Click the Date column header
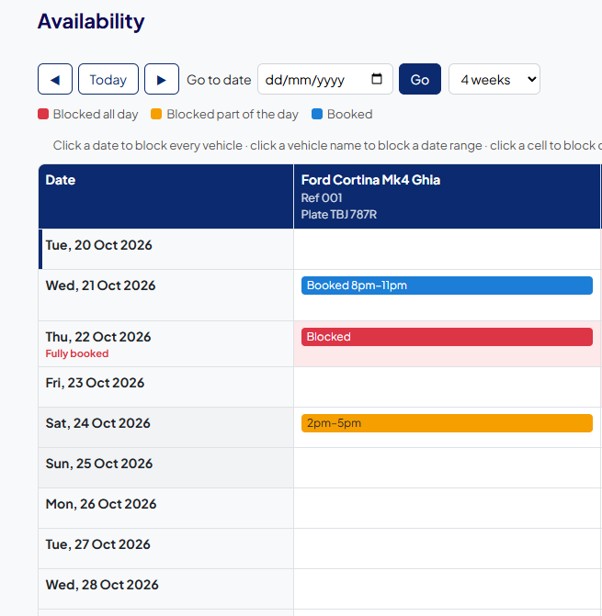Image resolution: width=602 pixels, height=616 pixels. (166, 196)
